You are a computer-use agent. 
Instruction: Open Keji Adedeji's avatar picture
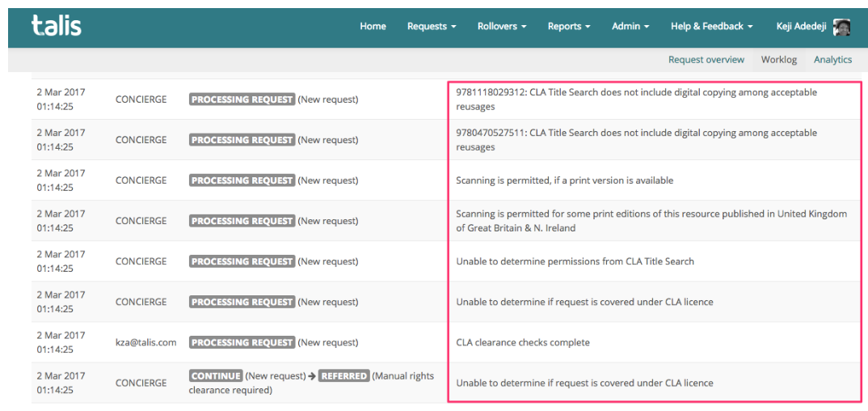(842, 27)
